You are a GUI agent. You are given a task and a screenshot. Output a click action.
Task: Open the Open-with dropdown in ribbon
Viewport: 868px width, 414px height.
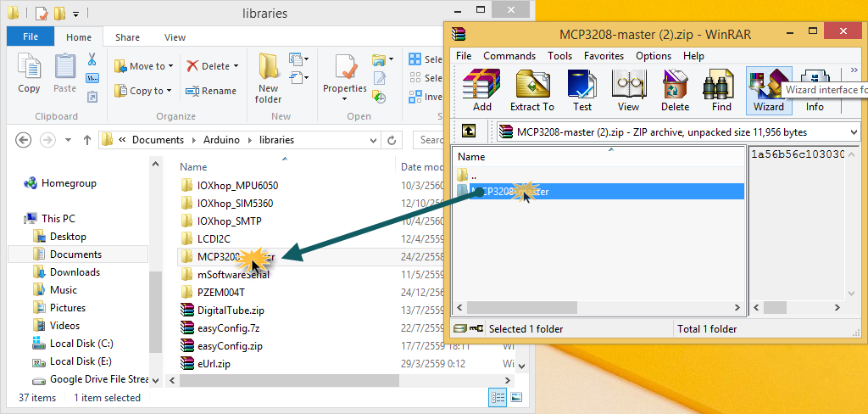382,59
